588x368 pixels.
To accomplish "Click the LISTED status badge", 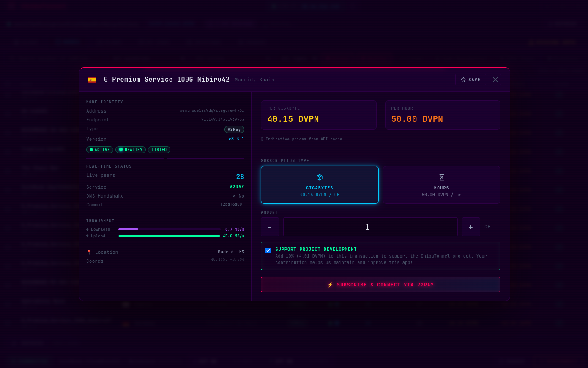I will pos(159,150).
